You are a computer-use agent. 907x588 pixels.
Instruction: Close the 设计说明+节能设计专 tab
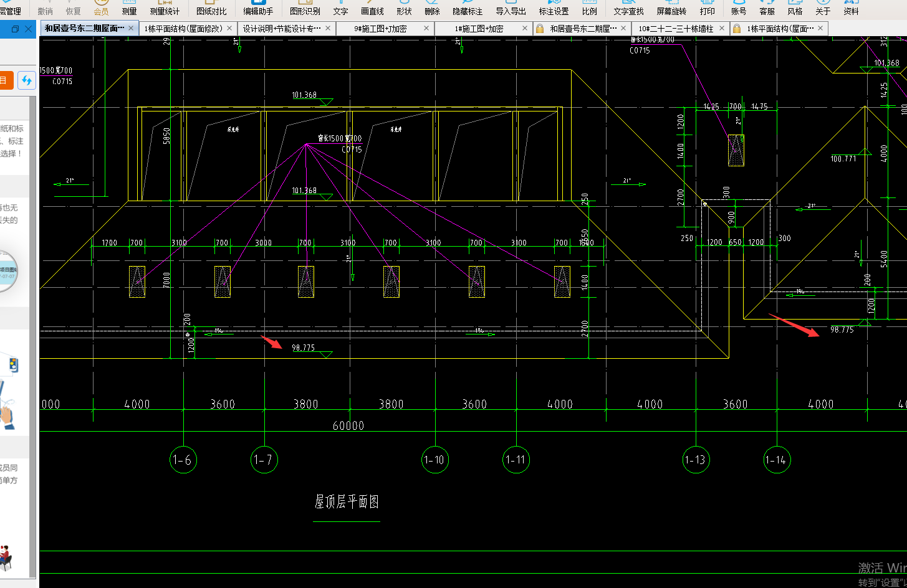328,28
